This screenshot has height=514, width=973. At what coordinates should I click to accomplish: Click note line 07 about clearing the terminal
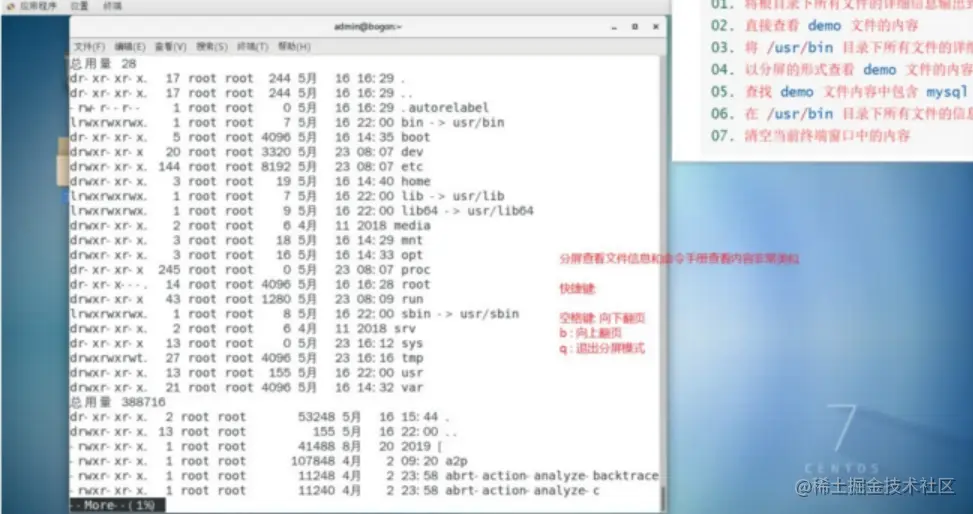point(810,136)
